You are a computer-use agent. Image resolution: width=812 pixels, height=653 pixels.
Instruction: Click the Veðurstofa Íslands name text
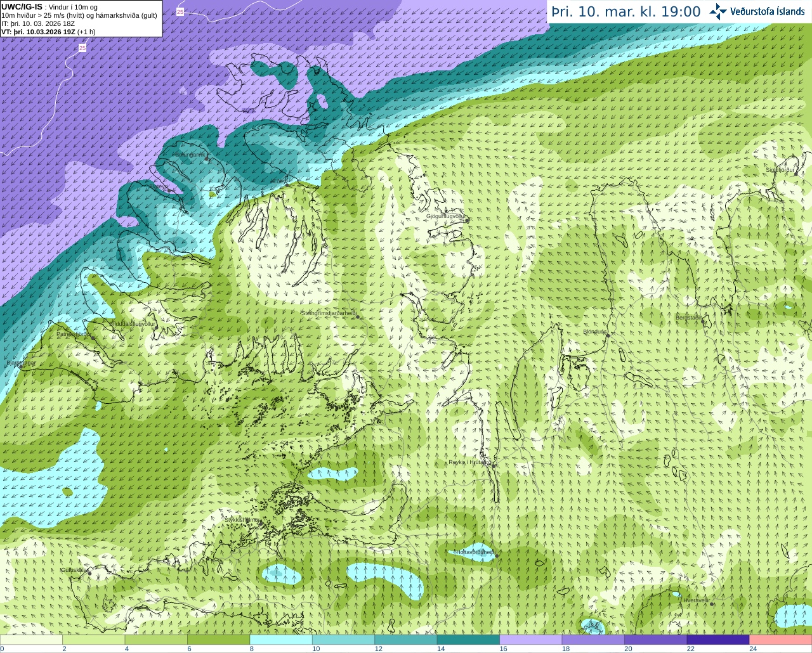click(x=768, y=11)
